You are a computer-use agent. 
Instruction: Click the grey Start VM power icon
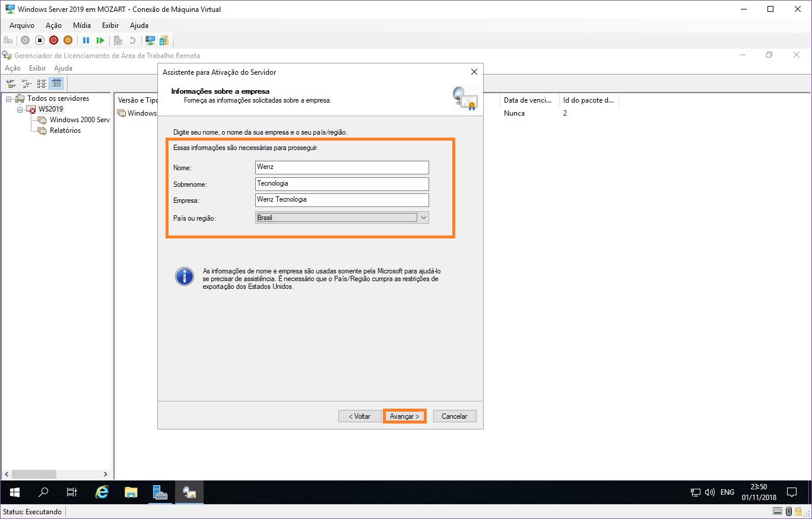click(25, 40)
